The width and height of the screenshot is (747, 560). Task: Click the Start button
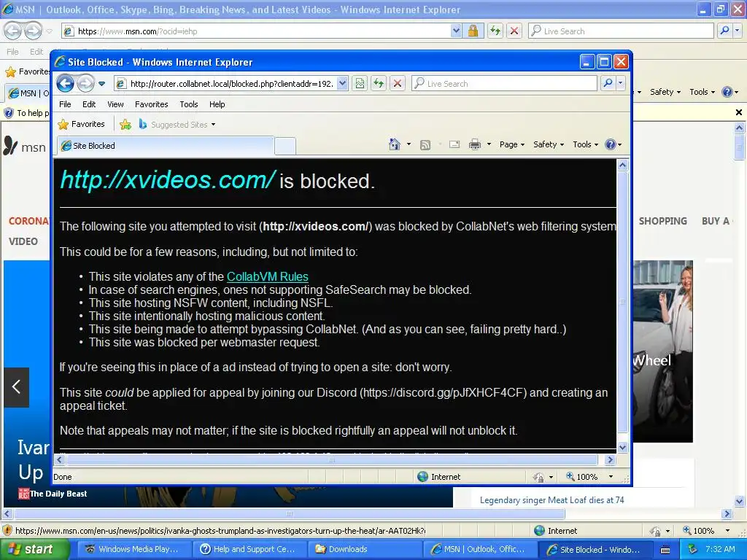tap(35, 549)
